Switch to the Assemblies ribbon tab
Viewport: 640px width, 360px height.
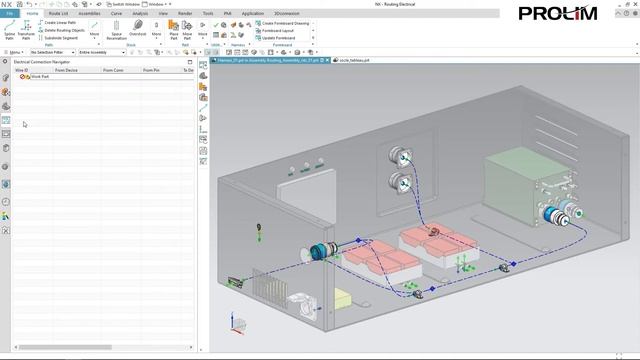click(89, 13)
